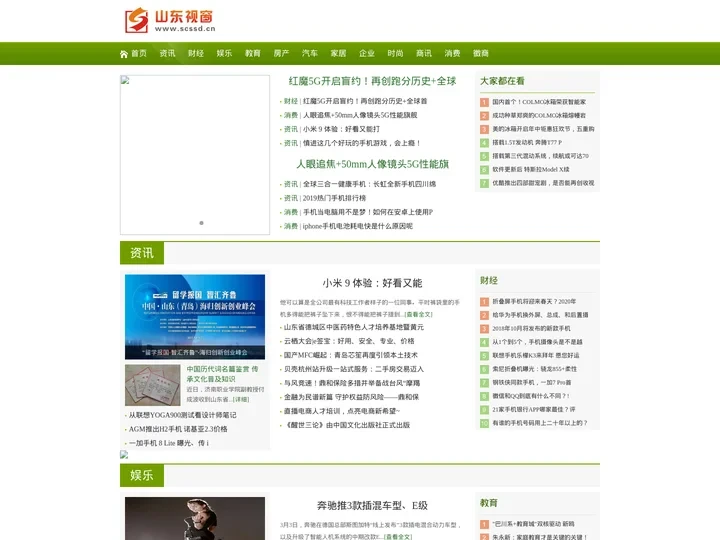This screenshot has height=540, width=720.
Task: Open list article 小米 9 体验：好看又能打
Action: pos(341,129)
